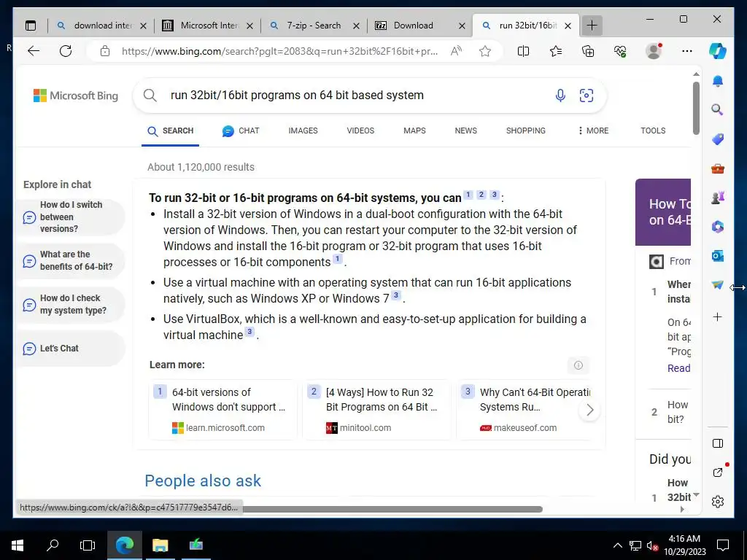Screen dimensions: 747x560
Task: Switch to the 7-zip - Search tab
Action: (x=314, y=26)
